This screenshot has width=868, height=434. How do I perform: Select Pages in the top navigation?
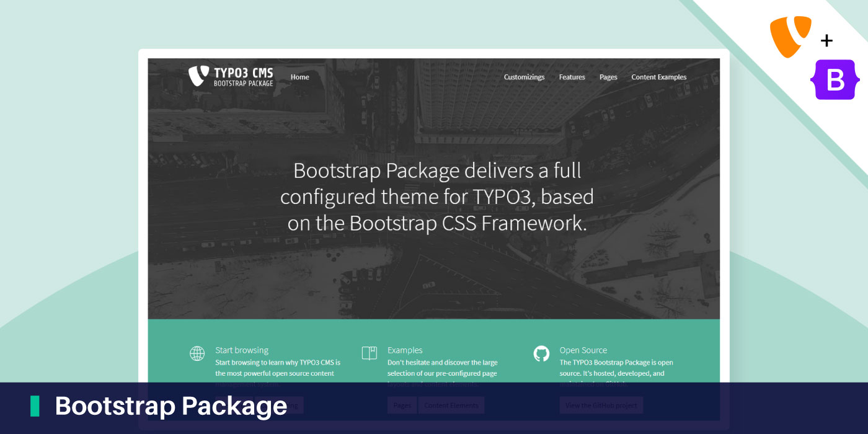608,77
